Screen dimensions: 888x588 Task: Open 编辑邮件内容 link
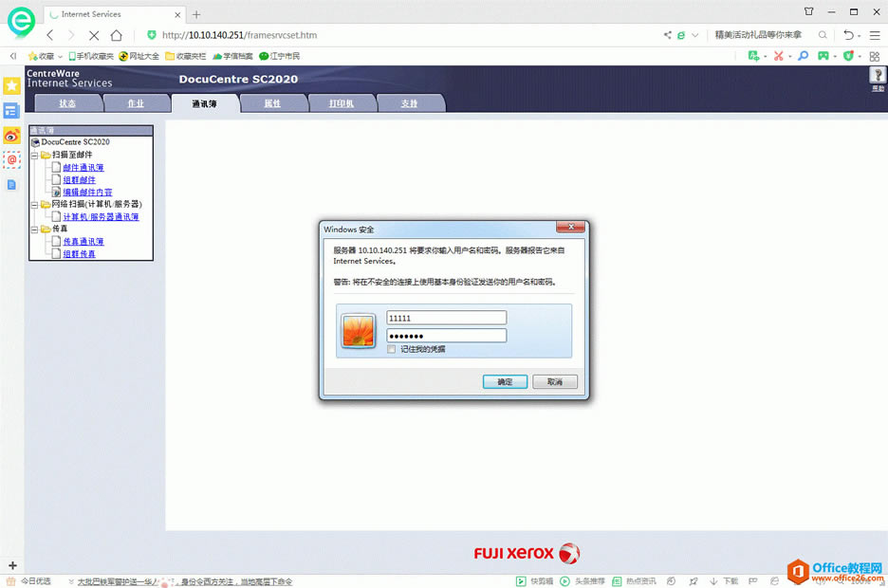click(87, 193)
